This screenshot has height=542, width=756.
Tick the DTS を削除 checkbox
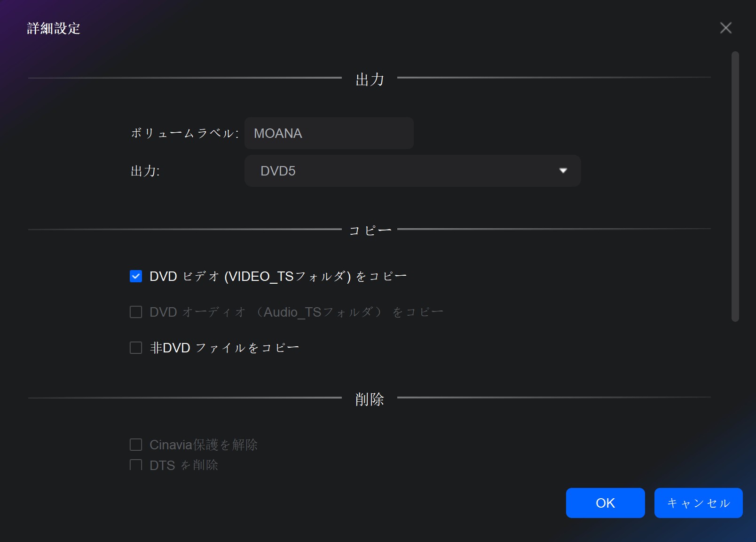136,465
